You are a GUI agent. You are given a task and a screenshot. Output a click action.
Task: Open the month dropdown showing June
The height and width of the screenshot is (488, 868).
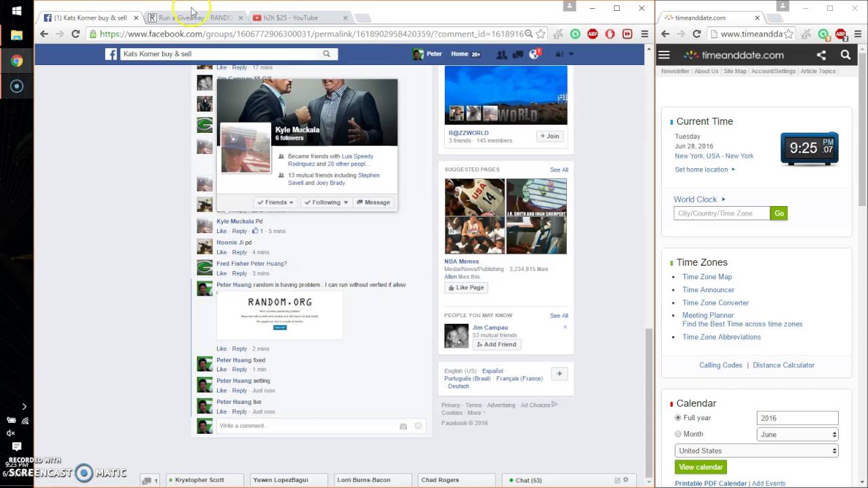[x=797, y=434]
